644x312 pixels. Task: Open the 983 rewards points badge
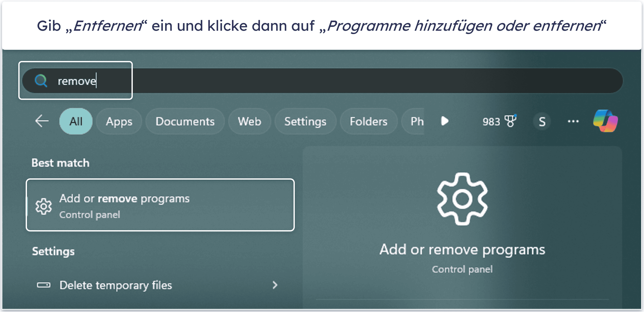click(499, 121)
